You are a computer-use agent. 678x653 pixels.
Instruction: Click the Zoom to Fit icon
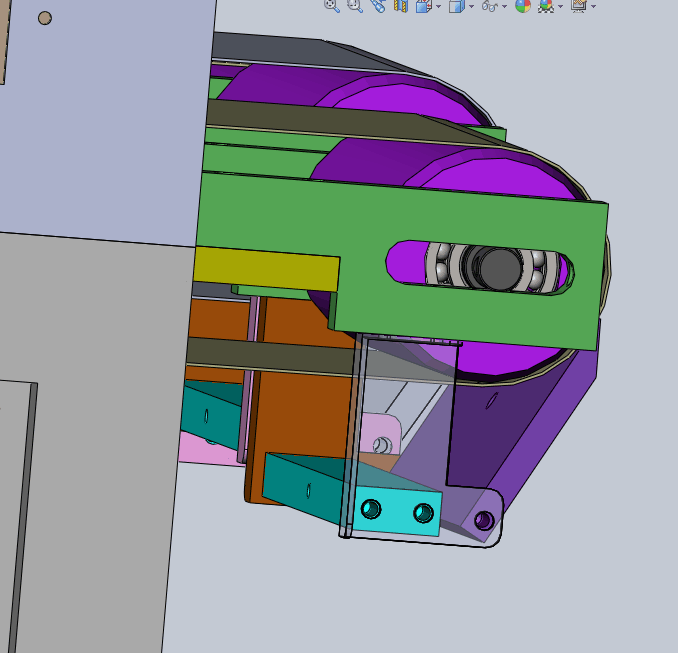pyautogui.click(x=332, y=5)
